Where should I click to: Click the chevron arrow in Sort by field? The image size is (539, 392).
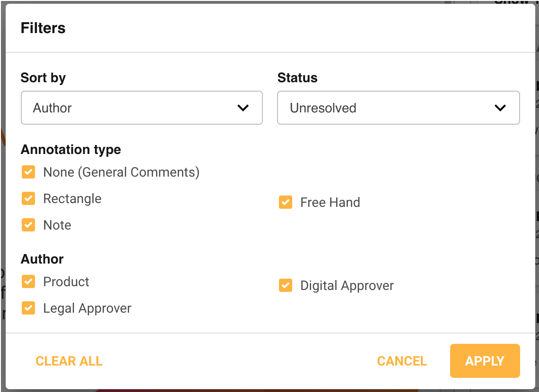point(243,108)
